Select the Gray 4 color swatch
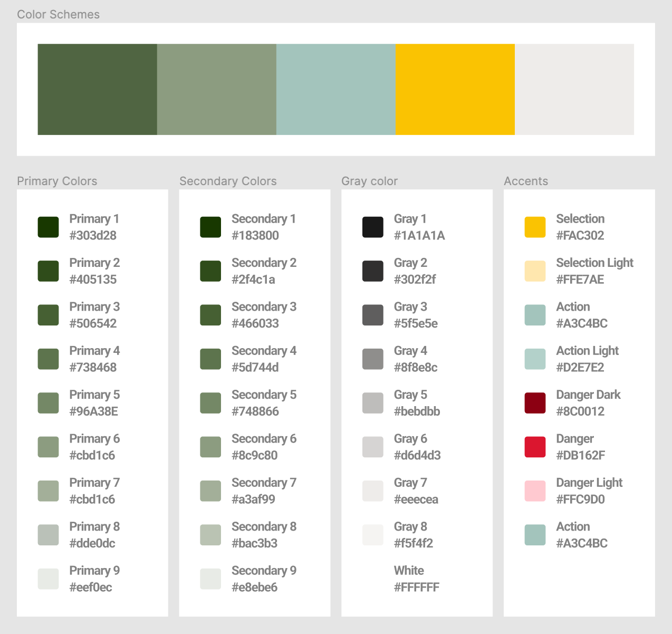 coord(373,359)
